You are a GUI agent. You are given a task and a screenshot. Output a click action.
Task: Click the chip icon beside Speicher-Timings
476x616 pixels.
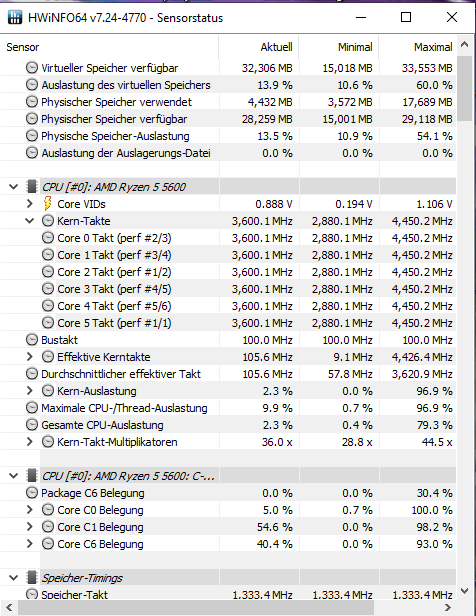(x=32, y=578)
